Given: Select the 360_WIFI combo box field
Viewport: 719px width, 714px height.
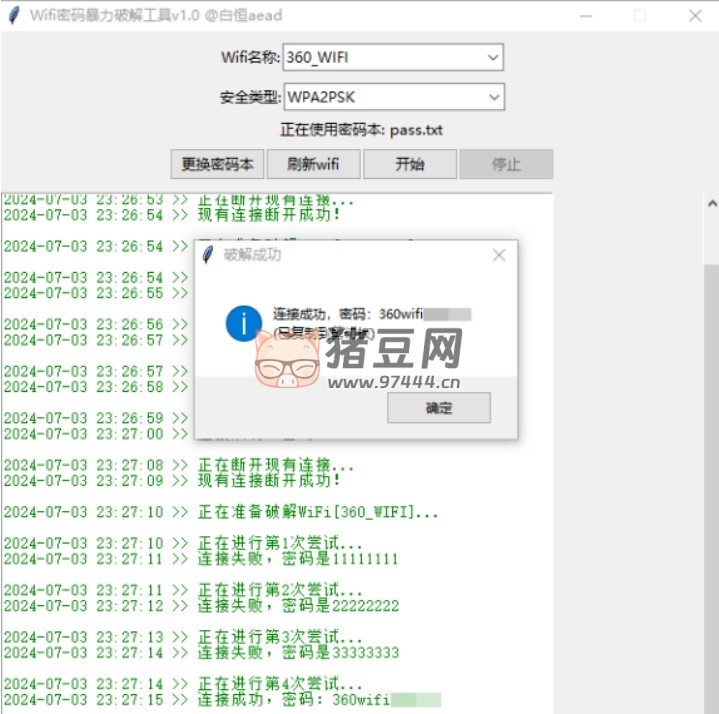Looking at the screenshot, I should point(382,58).
